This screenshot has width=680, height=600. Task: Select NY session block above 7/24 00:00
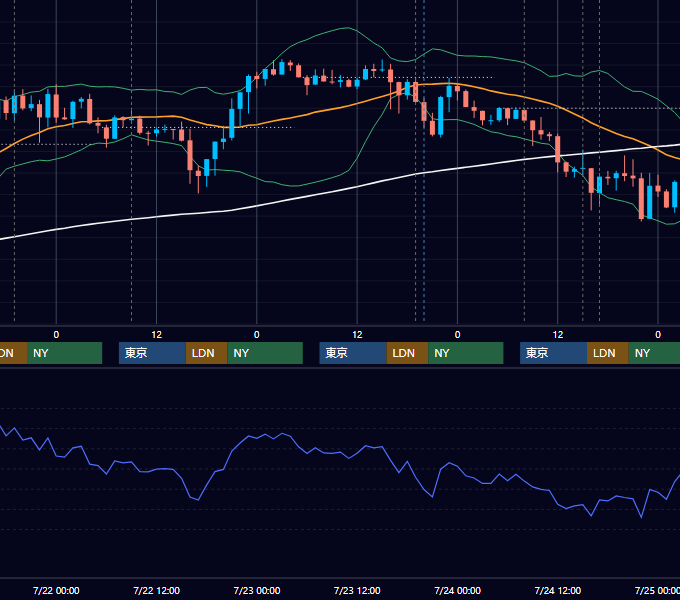[466, 353]
